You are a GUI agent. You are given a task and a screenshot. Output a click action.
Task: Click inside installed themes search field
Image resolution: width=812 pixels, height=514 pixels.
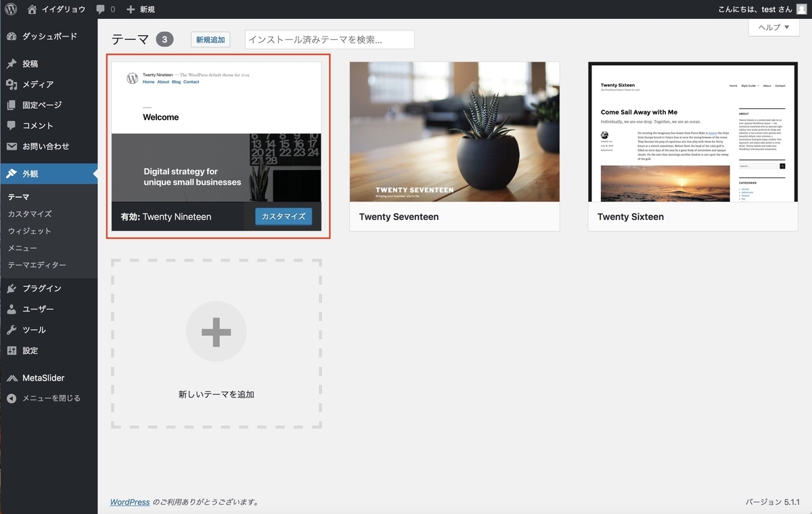point(330,39)
